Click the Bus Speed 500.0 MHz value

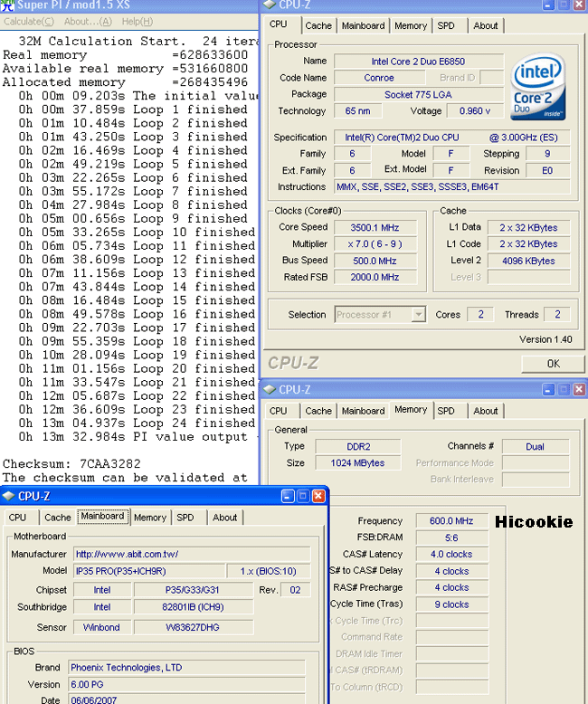375,261
